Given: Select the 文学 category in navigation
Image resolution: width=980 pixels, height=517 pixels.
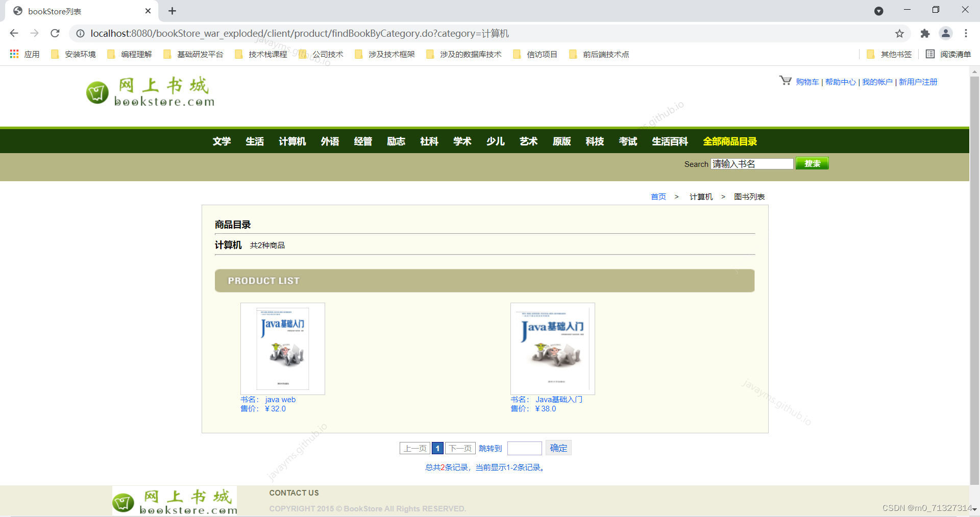Looking at the screenshot, I should [222, 141].
